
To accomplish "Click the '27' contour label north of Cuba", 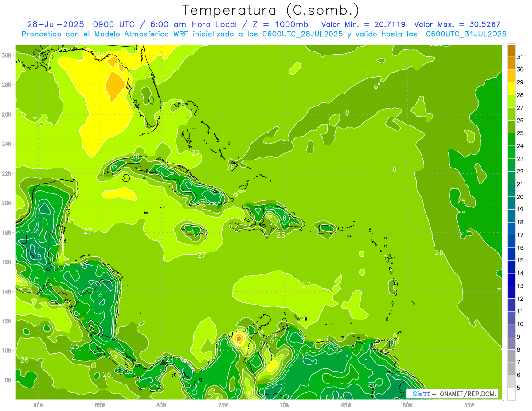I will point(196,153).
